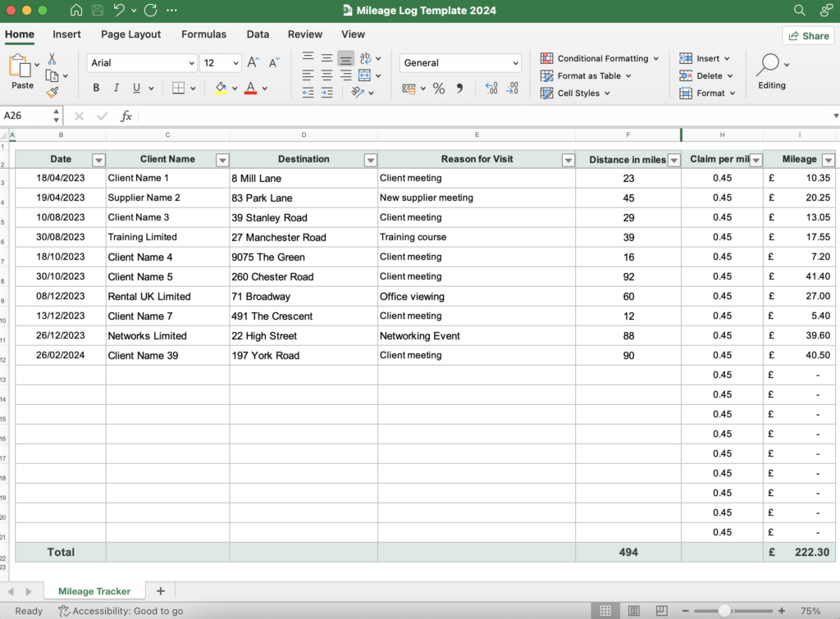Click the Insert Function fx icon

(126, 116)
